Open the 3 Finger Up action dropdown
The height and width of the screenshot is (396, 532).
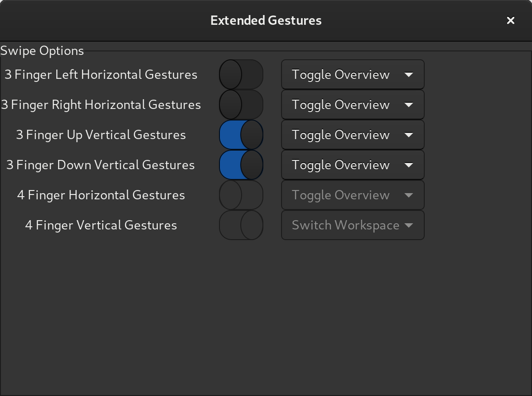(352, 135)
